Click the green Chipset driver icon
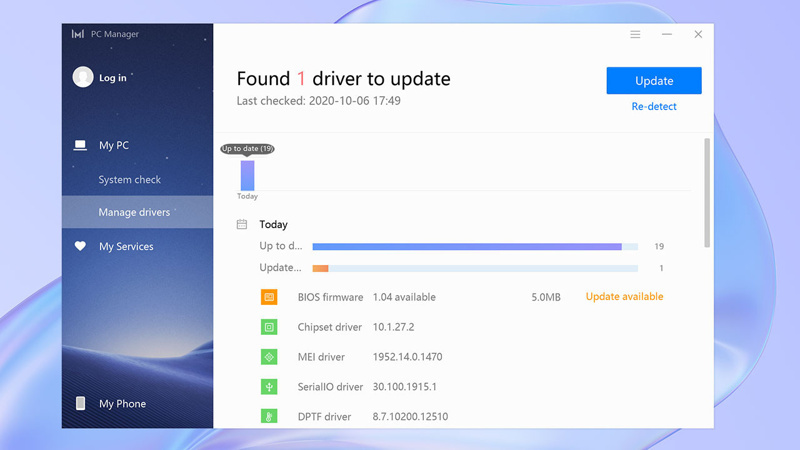The height and width of the screenshot is (450, 800). [x=269, y=327]
